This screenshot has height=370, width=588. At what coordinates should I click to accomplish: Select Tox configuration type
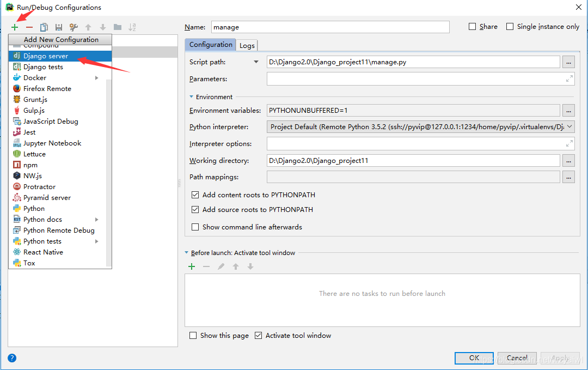[x=57, y=263]
